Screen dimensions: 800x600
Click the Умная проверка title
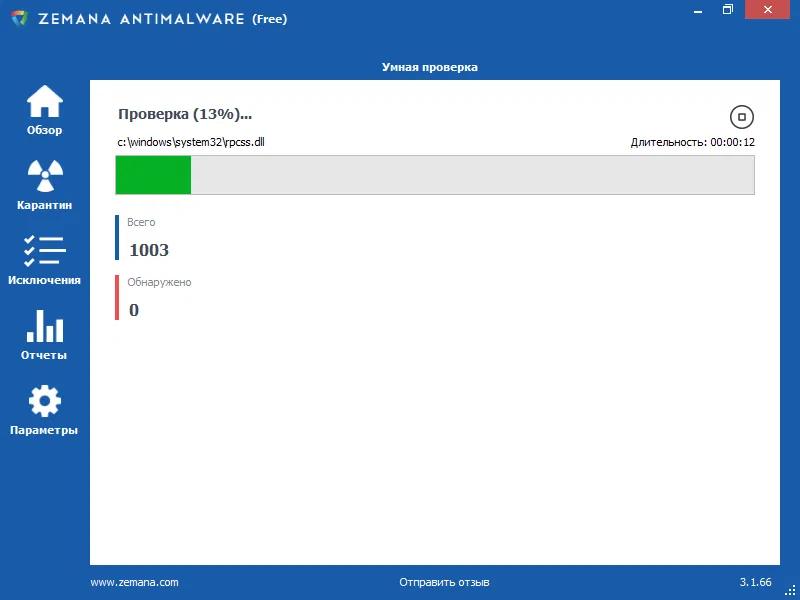[x=430, y=67]
